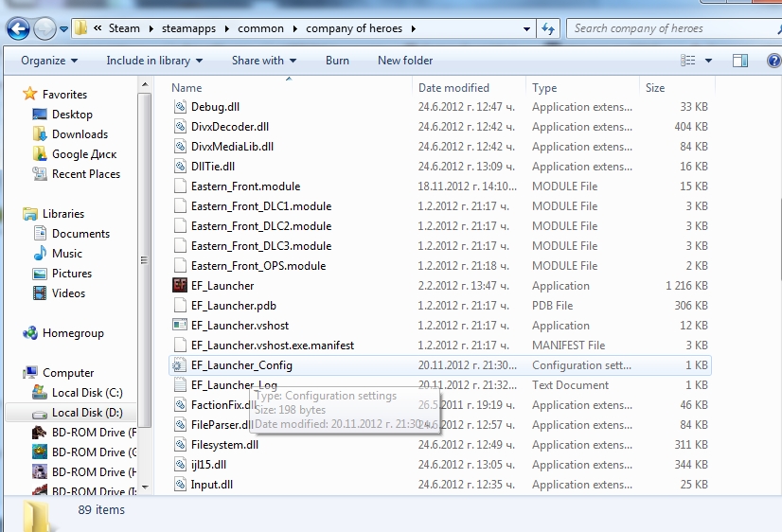The width and height of the screenshot is (782, 532).
Task: Open Local Disk (C:)
Action: point(87,393)
